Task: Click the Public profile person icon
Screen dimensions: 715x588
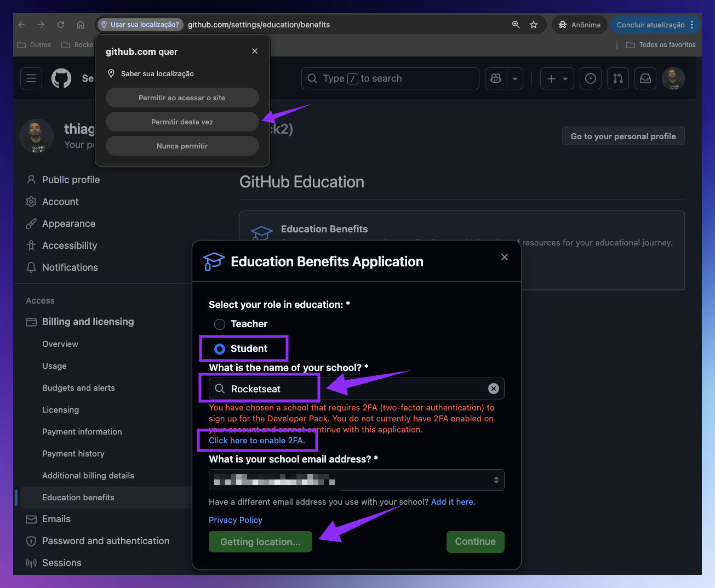Action: click(31, 180)
